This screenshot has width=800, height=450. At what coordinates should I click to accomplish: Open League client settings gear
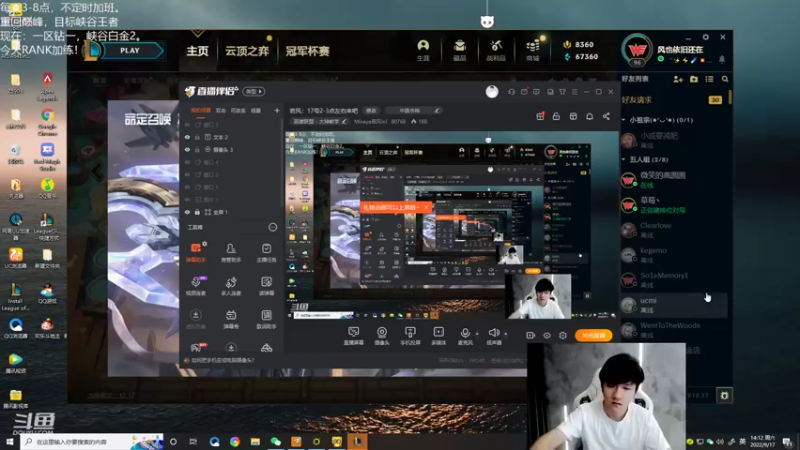pyautogui.click(x=706, y=37)
